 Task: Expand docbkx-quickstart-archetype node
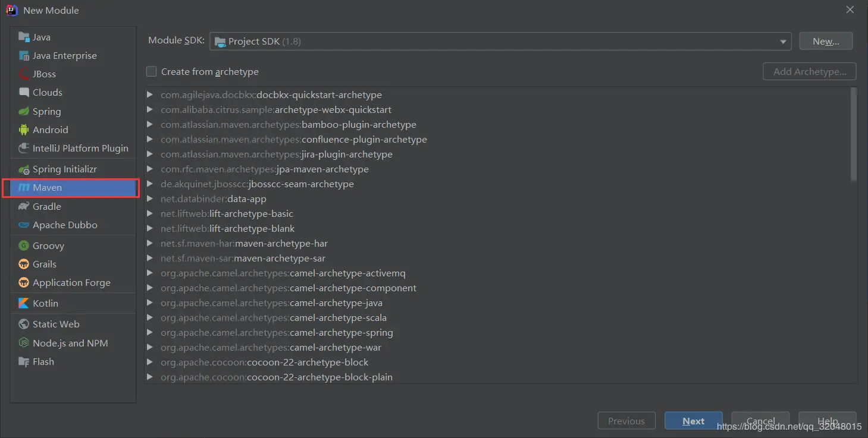point(150,94)
